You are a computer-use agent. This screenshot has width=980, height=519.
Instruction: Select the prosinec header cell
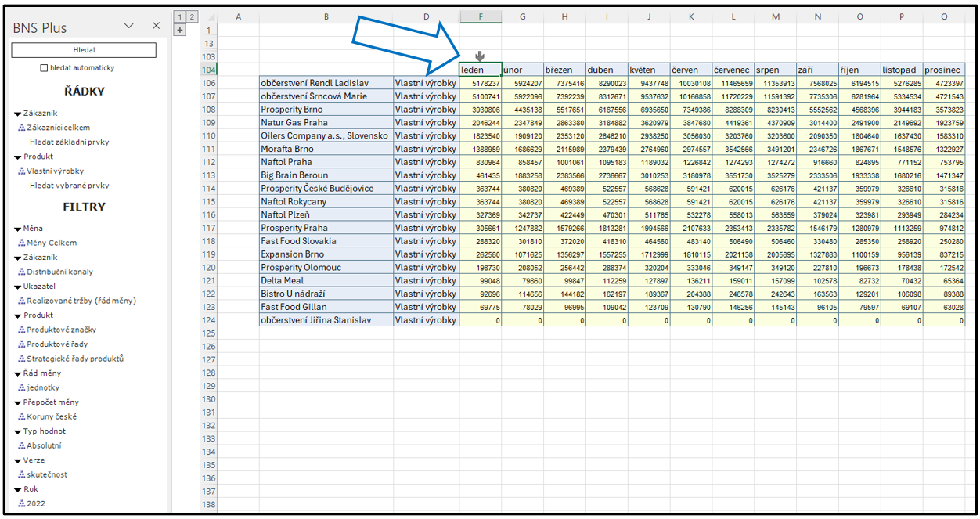944,70
